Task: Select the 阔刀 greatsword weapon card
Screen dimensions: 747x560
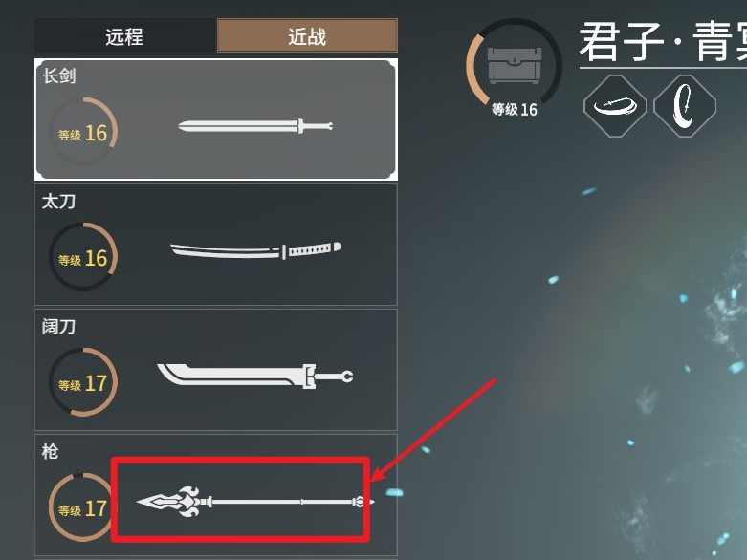Action: 216,370
